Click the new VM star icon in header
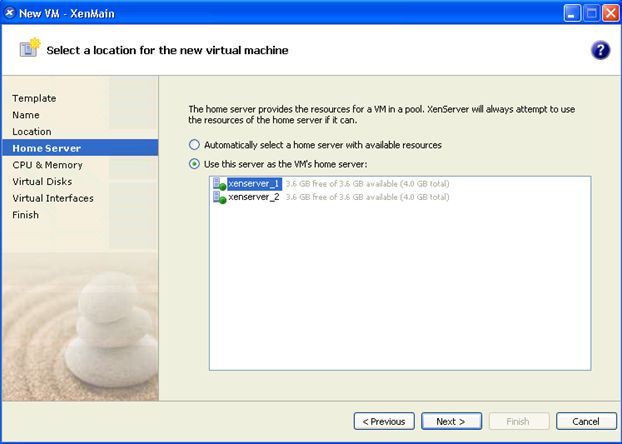Viewport: 622px width, 444px height. point(28,50)
